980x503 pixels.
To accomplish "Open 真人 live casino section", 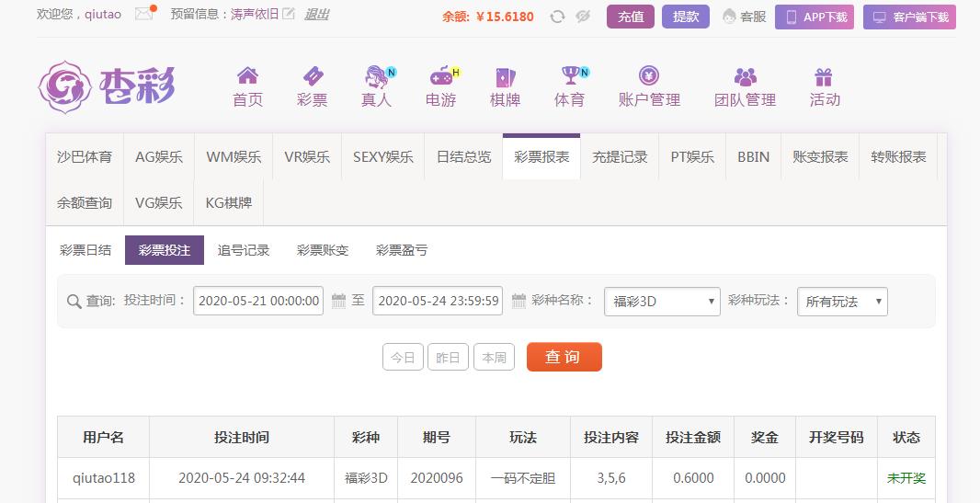I will pos(377,86).
